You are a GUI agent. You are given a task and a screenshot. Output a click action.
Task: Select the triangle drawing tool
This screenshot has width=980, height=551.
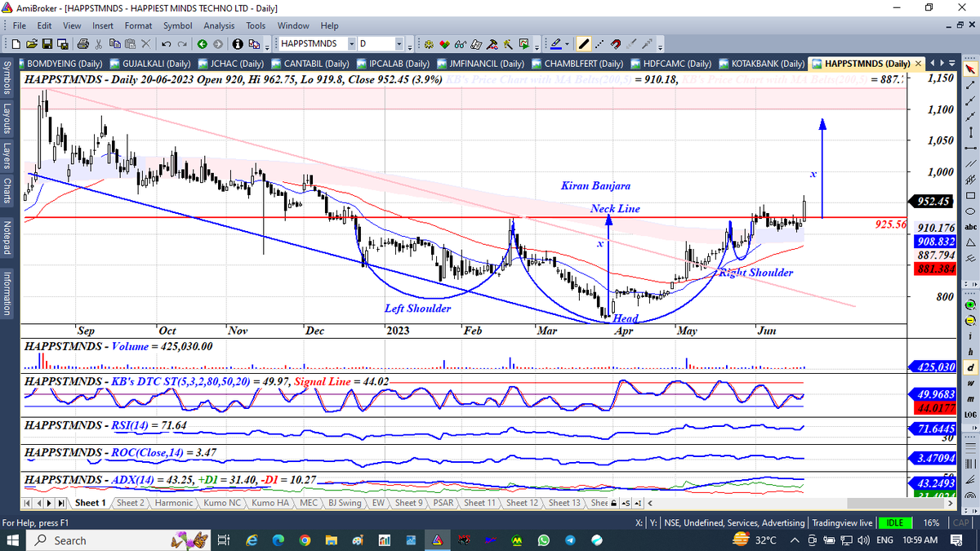[971, 243]
